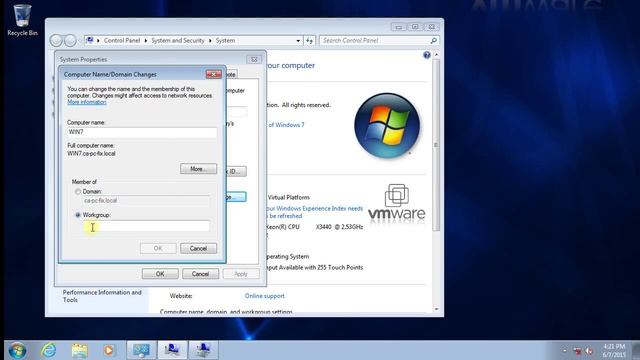Click the search magnifier in Control Panel
Viewport: 640px width, 360px height.
coord(433,40)
